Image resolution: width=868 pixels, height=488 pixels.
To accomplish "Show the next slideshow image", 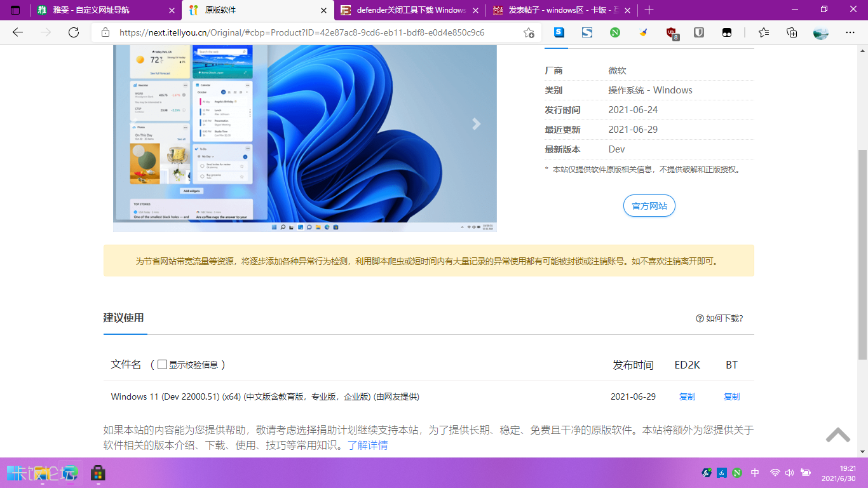I will pos(476,125).
